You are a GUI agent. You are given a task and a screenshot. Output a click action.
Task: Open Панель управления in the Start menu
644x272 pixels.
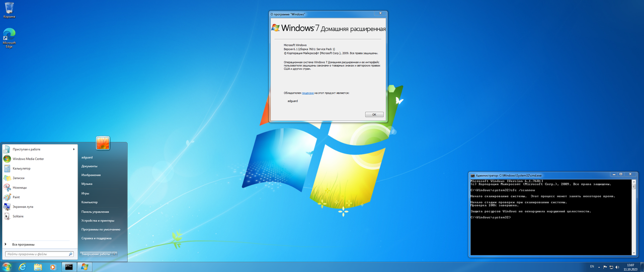click(x=95, y=212)
